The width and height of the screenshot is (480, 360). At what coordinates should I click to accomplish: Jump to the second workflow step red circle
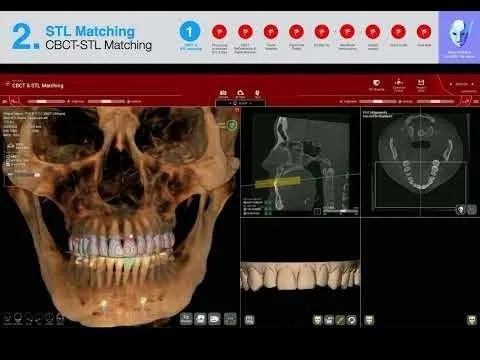(x=219, y=32)
